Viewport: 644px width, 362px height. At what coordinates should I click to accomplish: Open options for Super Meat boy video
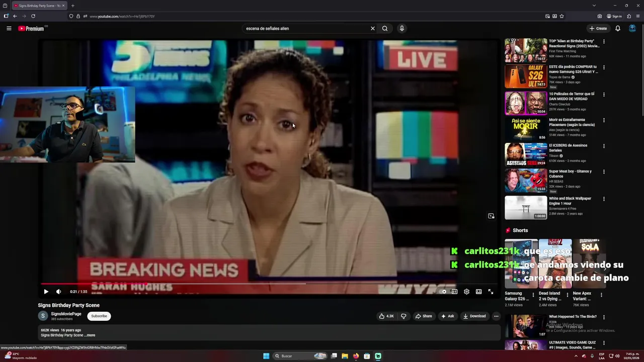click(x=604, y=172)
